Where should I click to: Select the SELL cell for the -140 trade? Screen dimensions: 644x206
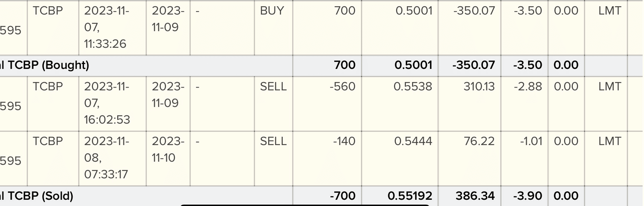coord(273,141)
